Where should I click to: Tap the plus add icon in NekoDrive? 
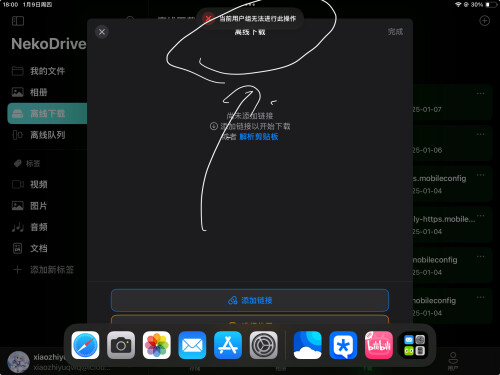(x=484, y=21)
